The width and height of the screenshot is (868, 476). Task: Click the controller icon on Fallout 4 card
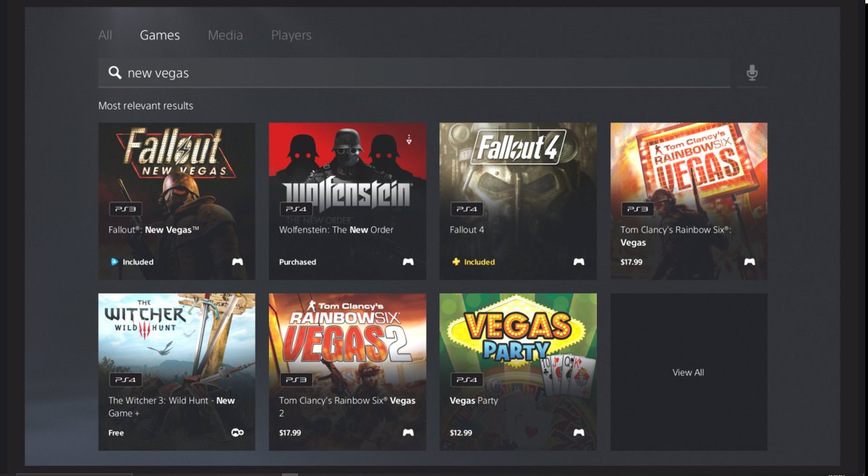[579, 262]
